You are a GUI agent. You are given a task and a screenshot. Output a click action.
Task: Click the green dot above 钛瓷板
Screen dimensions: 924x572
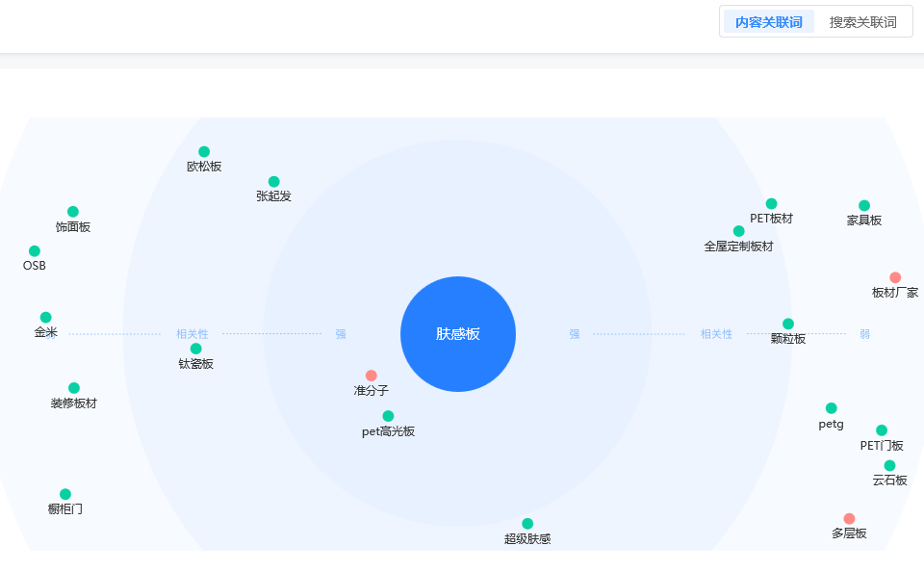195,349
